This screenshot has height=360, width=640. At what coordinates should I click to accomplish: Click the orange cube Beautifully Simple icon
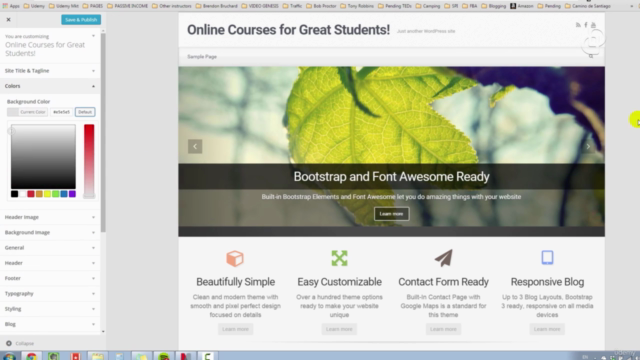tap(235, 258)
